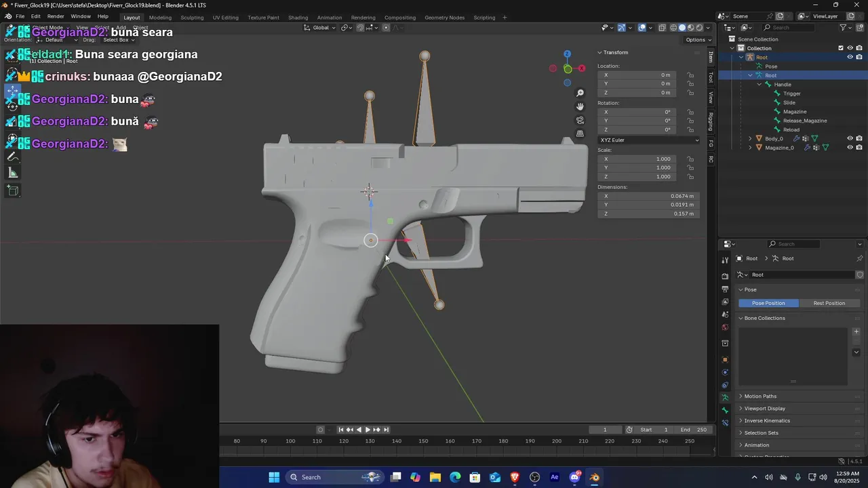Hide Magazine_0 with its eye icon
This screenshot has width=868, height=488.
tap(850, 147)
